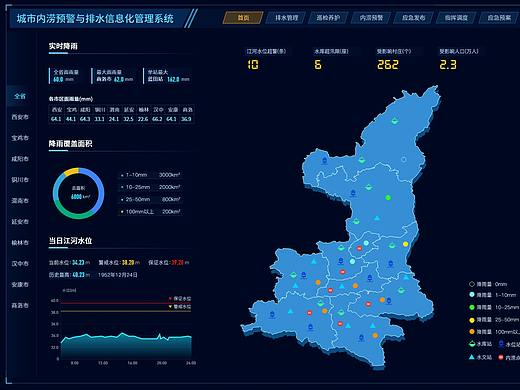Select 延安市 in the sidebar

(20, 222)
